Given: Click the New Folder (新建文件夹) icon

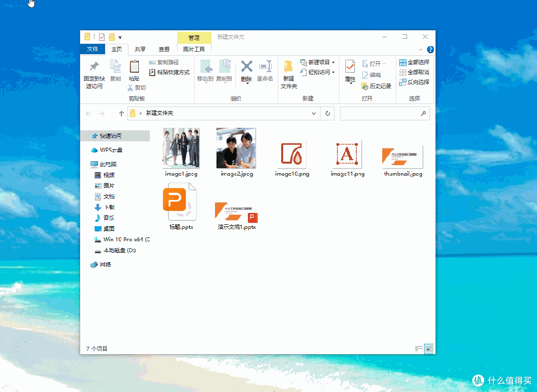Looking at the screenshot, I should pos(288,67).
